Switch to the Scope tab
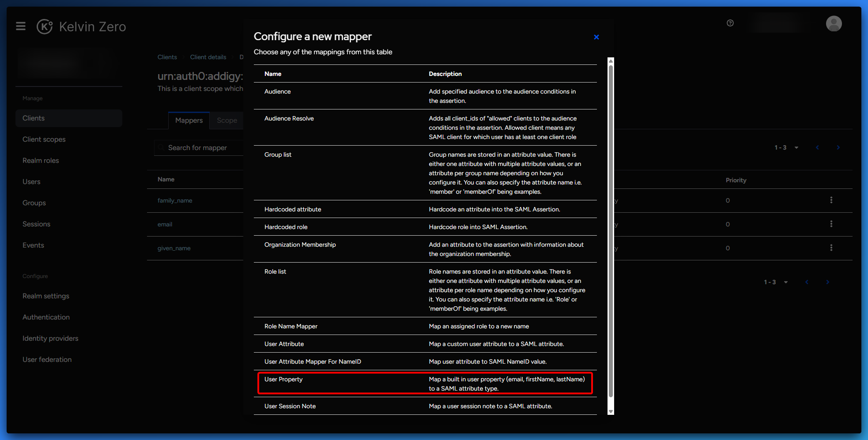 (x=227, y=120)
